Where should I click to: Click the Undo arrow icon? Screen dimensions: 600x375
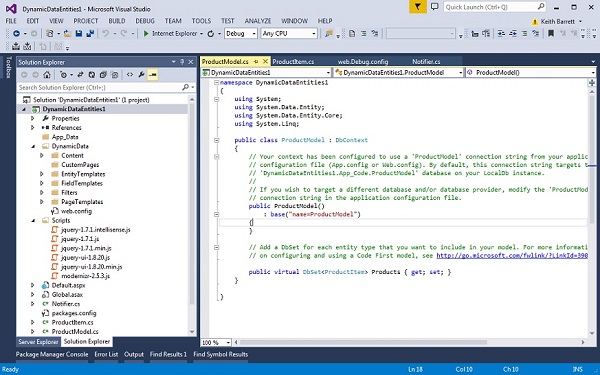click(x=105, y=34)
